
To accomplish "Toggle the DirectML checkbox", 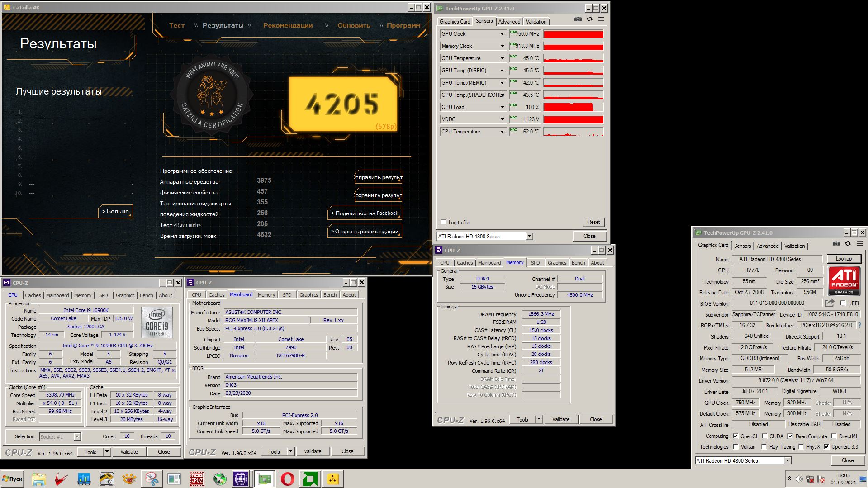I will 834,436.
